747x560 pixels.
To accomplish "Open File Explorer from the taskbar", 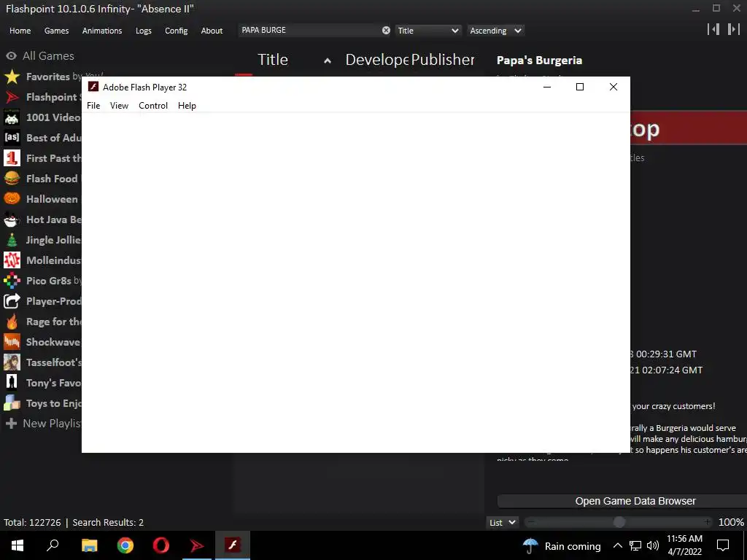I will [x=89, y=545].
